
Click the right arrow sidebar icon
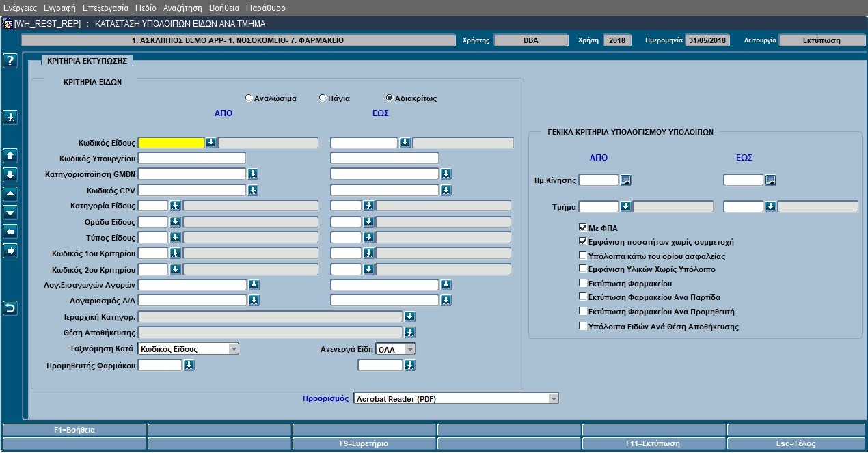tap(10, 251)
